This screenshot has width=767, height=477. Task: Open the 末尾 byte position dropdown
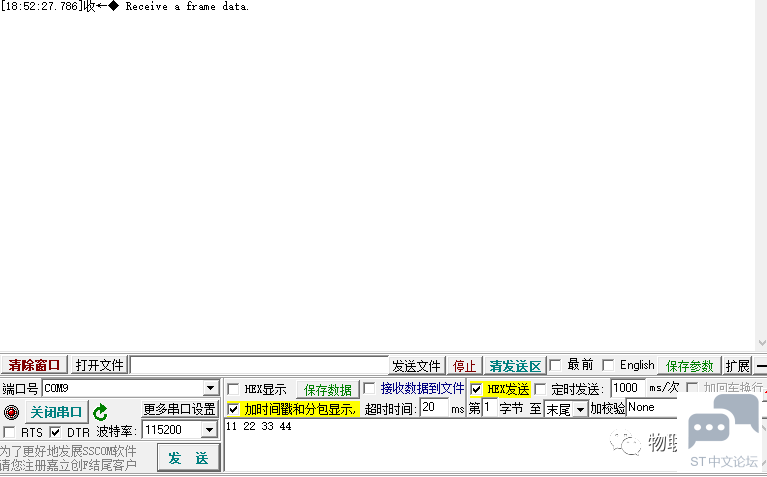[x=580, y=409]
